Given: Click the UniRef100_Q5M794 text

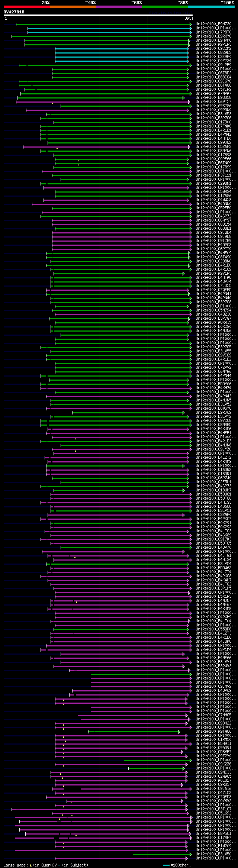Looking at the screenshot, I should (x=213, y=310).
